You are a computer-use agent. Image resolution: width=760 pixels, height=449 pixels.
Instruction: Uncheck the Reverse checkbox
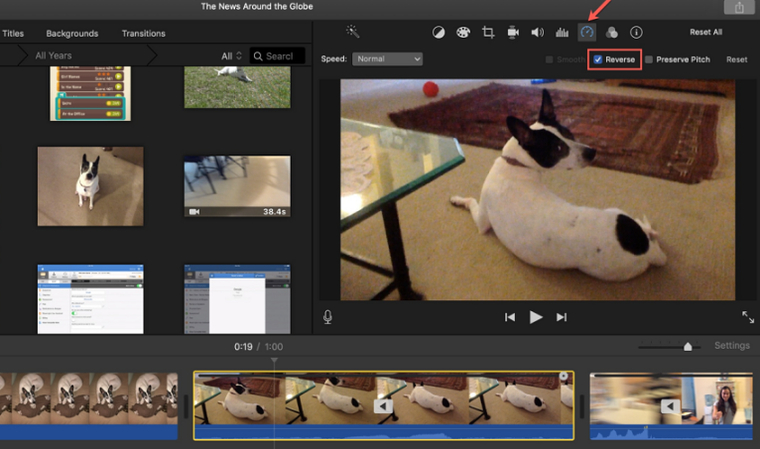point(598,60)
